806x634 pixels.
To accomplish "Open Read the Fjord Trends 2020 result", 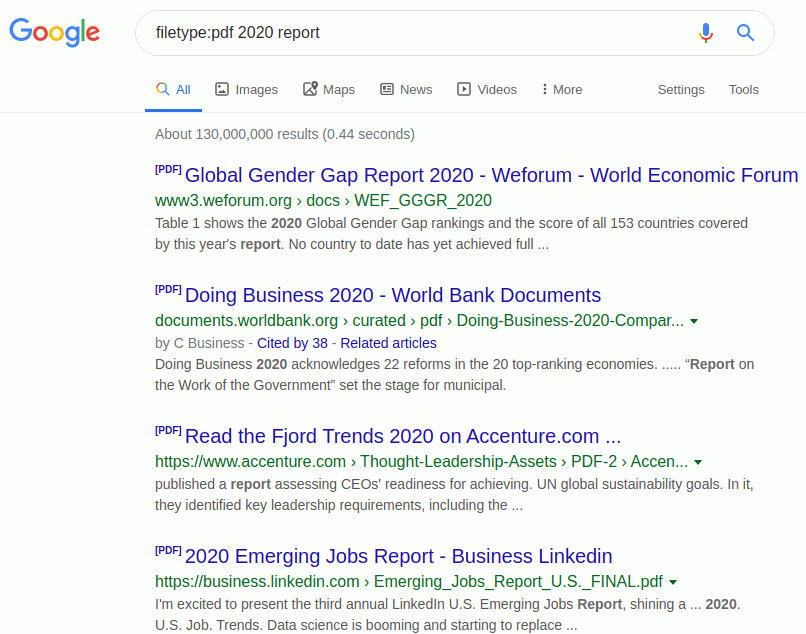I will click(x=403, y=436).
